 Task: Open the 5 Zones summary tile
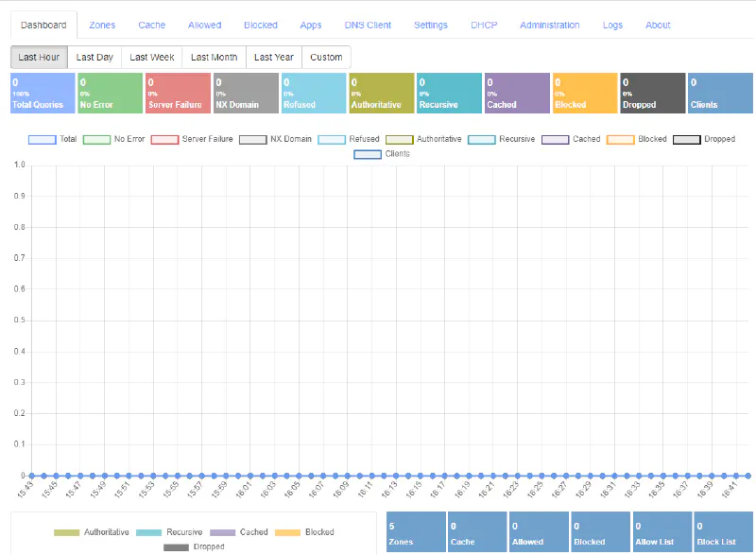[416, 532]
